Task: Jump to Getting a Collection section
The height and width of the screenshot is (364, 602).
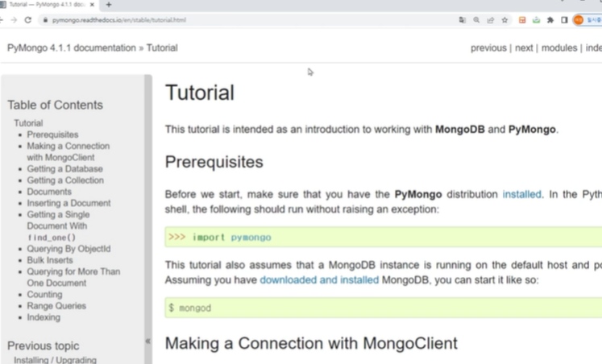Action: [65, 180]
